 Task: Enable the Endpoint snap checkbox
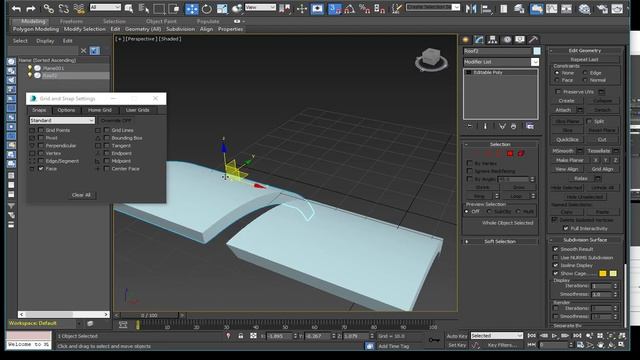tap(107, 153)
